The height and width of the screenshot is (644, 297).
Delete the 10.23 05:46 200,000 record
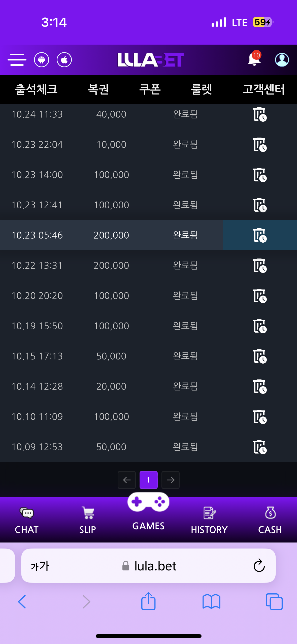click(x=260, y=235)
